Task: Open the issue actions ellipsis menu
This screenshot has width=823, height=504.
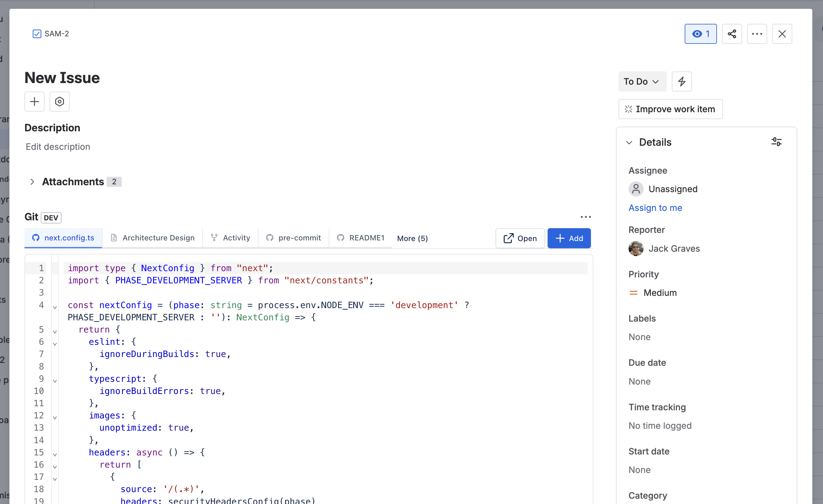Action: [757, 34]
